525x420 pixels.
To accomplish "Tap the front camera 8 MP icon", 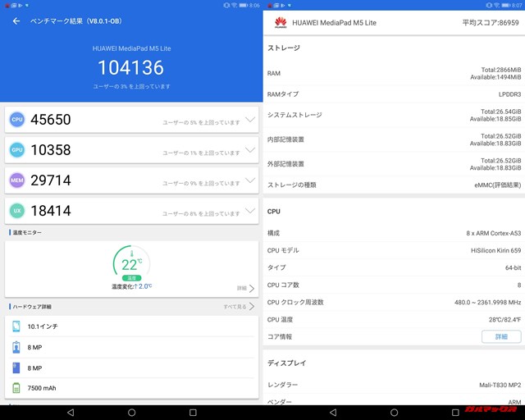I will point(16,347).
